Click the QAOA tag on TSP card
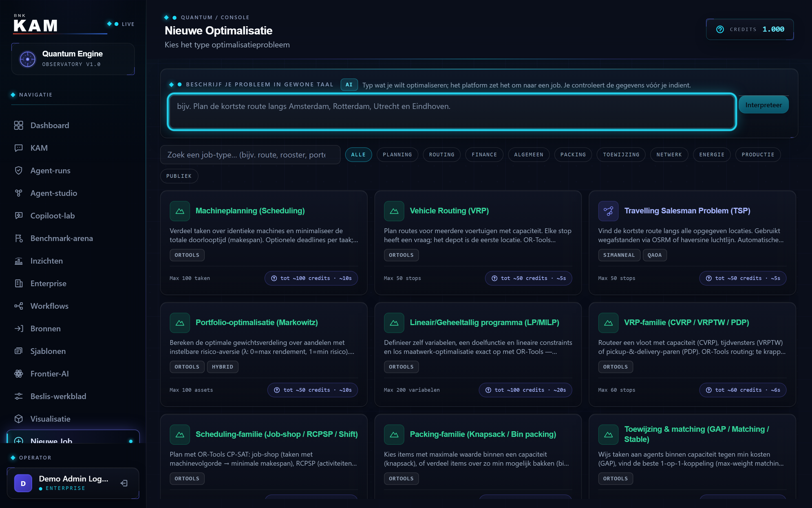Viewport: 812px width, 508px height. click(654, 255)
